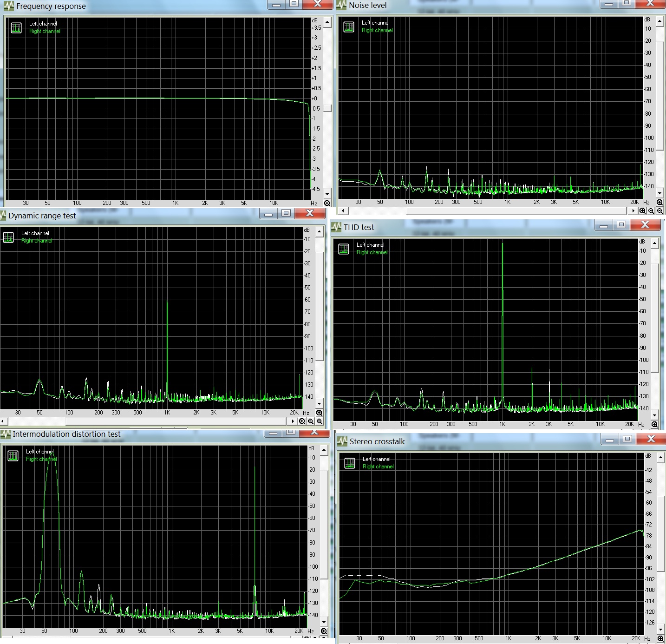The height and width of the screenshot is (644, 666).
Task: Click scroll-up arrow in Dynamic range test window
Action: tap(320, 231)
